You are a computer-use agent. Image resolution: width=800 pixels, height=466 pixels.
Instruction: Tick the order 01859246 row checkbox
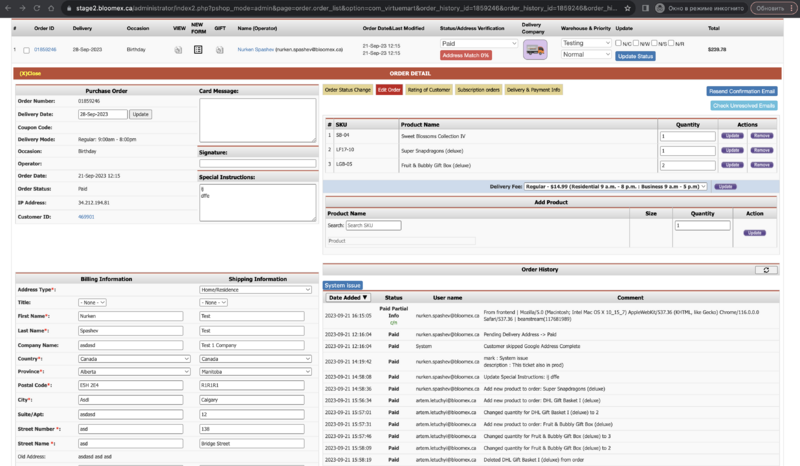point(27,50)
